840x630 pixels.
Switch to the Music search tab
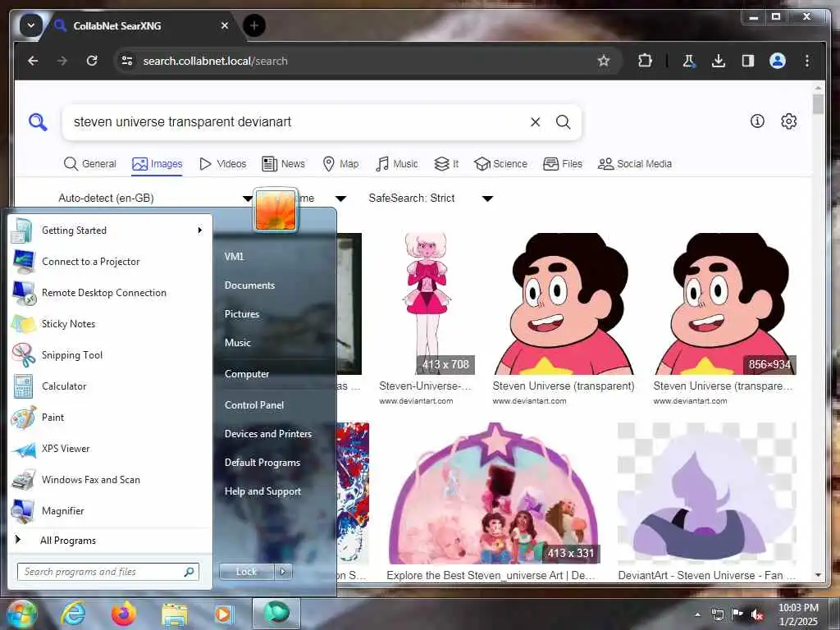point(397,164)
